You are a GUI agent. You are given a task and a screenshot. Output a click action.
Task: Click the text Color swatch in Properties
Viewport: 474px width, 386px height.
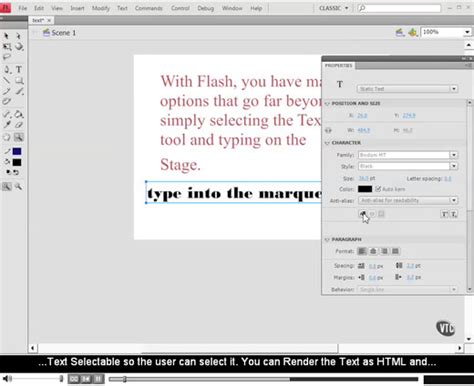(x=365, y=189)
